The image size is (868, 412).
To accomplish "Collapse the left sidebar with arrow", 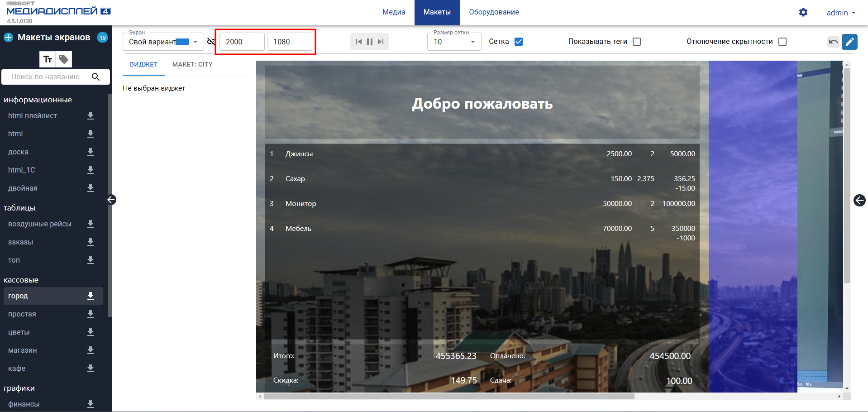I will (111, 200).
